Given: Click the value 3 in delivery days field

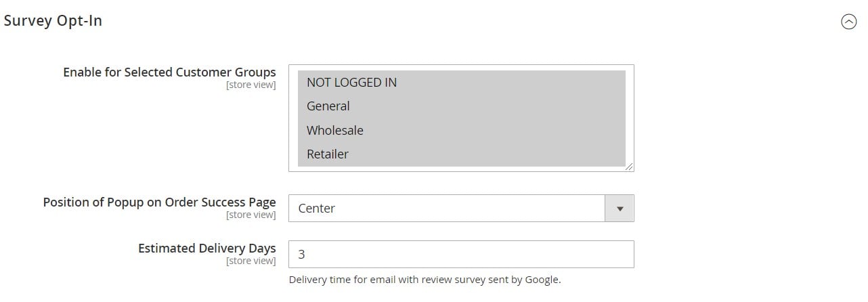Looking at the screenshot, I should click(301, 255).
